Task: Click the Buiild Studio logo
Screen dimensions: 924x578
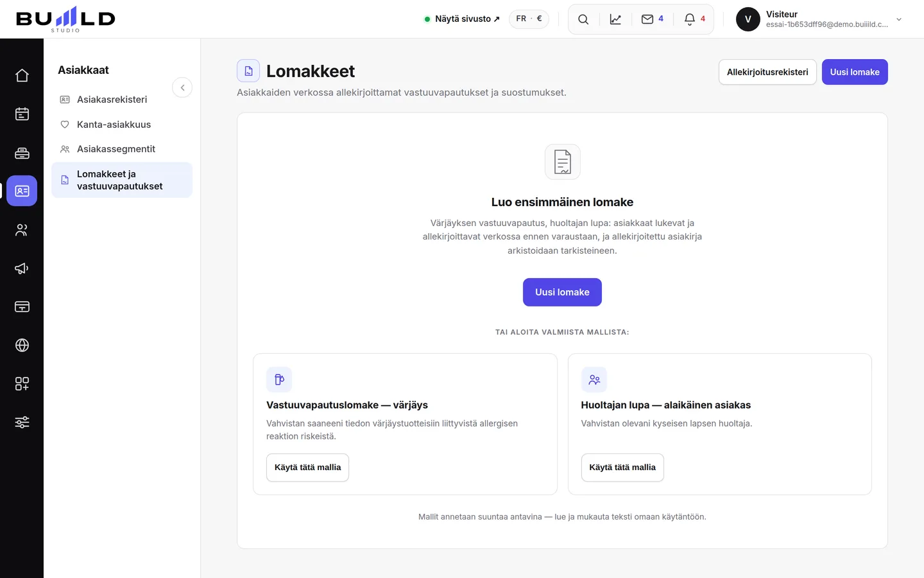Action: [x=65, y=19]
